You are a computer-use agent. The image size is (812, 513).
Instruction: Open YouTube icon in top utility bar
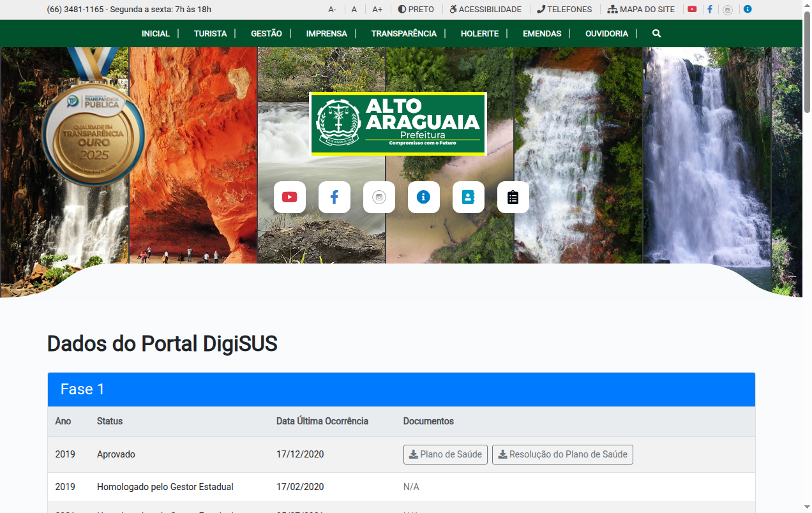[x=692, y=10]
